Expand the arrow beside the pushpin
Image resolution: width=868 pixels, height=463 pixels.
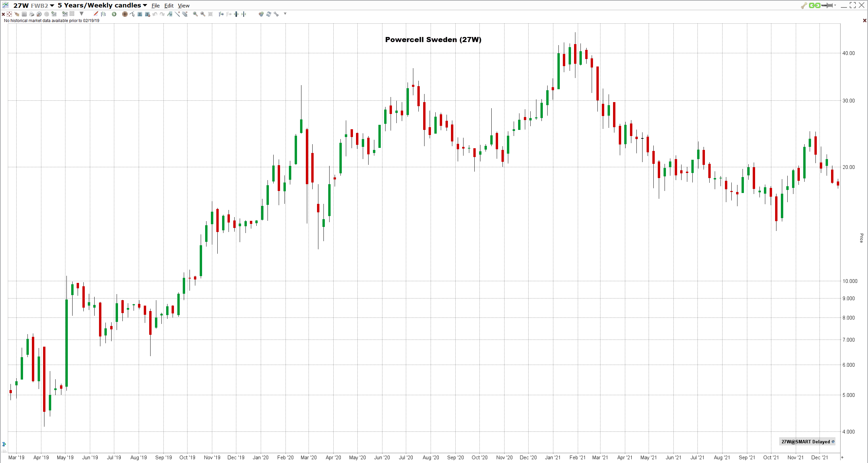click(835, 5)
